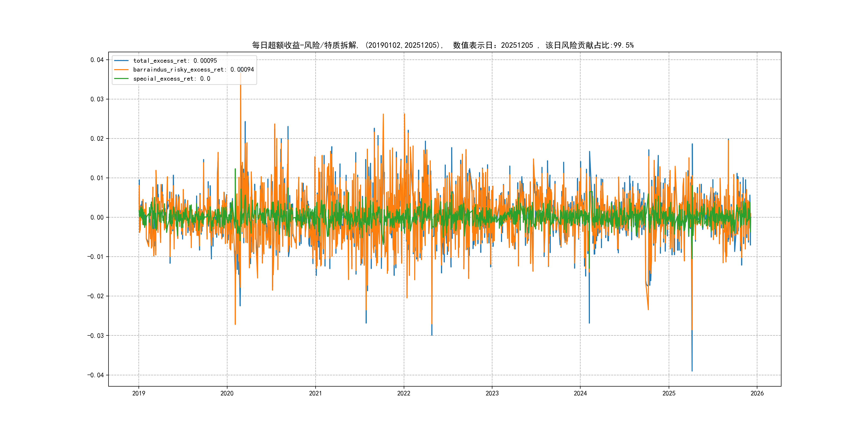Click the 2026 x-axis tick label
The image size is (868, 434).
(757, 393)
